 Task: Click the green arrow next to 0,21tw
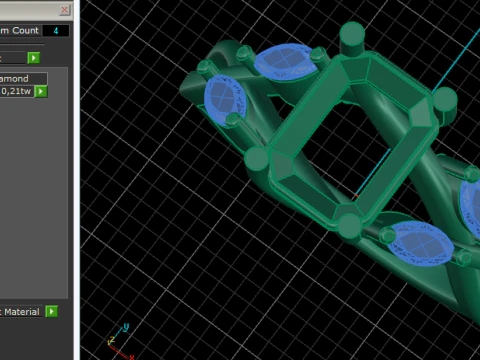click(x=41, y=91)
